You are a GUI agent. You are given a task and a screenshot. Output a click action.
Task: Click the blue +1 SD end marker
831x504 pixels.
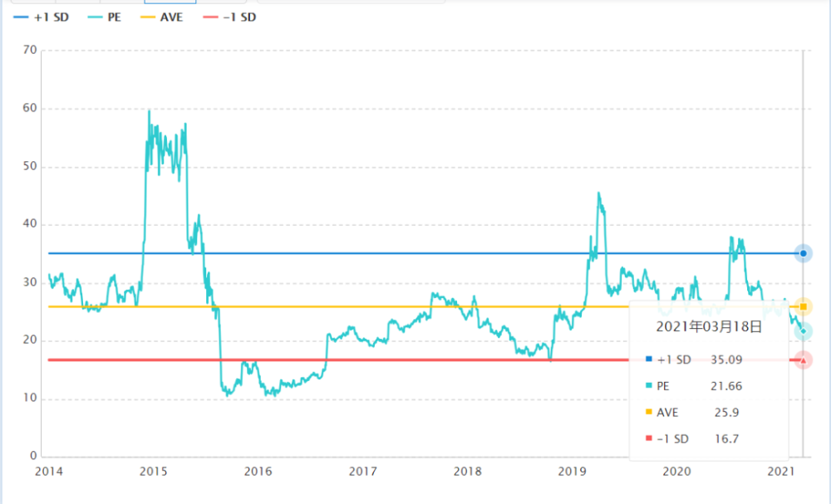803,253
